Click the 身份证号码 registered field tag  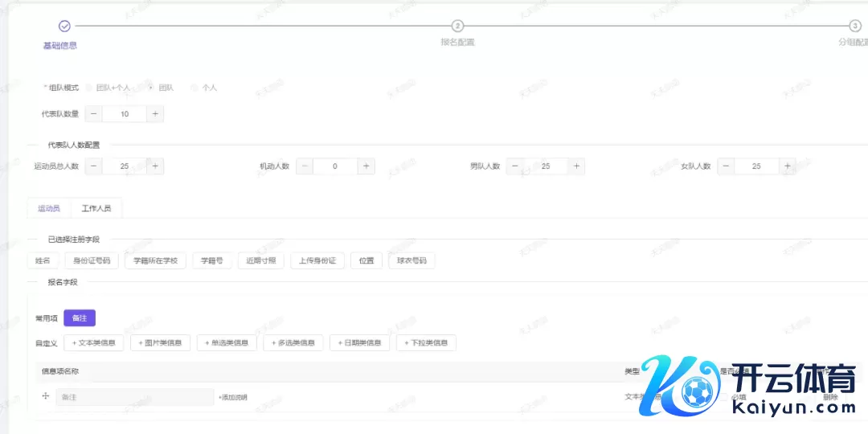92,261
